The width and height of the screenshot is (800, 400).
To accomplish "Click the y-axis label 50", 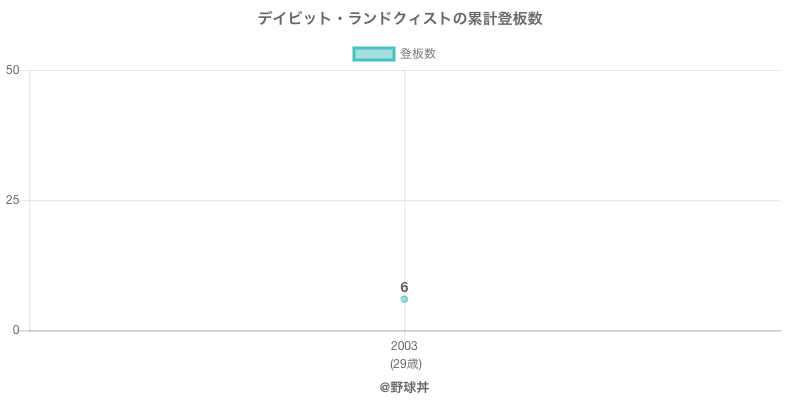I will pyautogui.click(x=13, y=70).
